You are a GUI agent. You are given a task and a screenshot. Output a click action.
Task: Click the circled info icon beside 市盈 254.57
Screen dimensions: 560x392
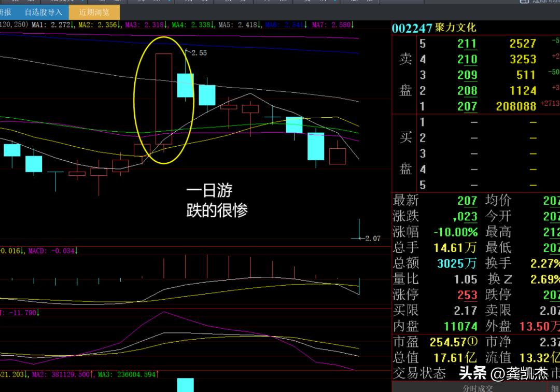pyautogui.click(x=472, y=342)
